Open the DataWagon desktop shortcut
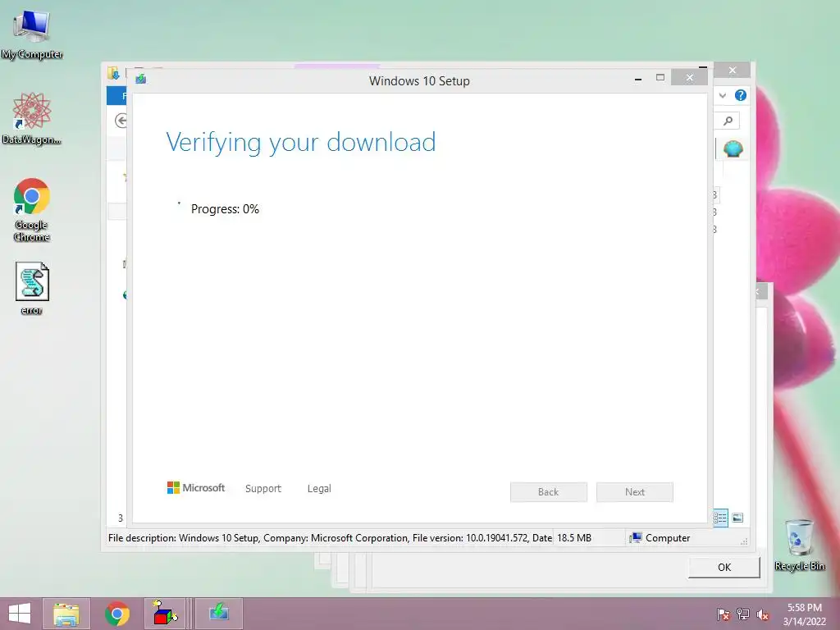 click(32, 118)
